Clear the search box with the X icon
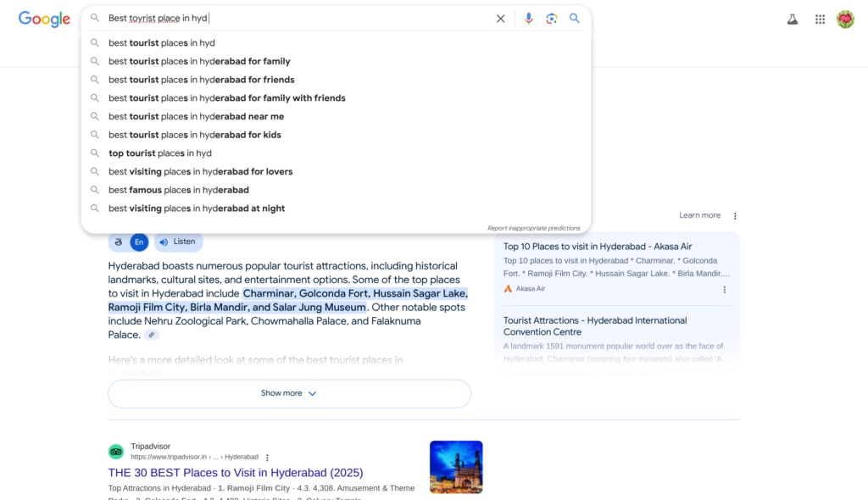 click(x=500, y=19)
